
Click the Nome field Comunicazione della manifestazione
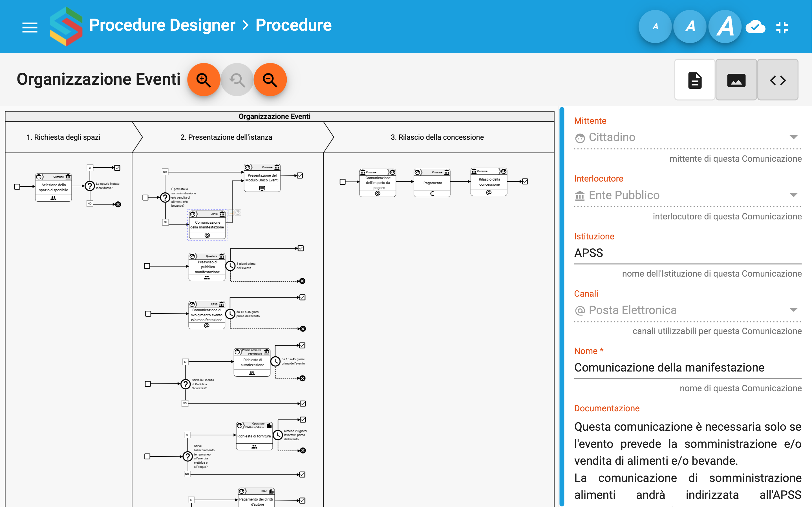coord(687,368)
